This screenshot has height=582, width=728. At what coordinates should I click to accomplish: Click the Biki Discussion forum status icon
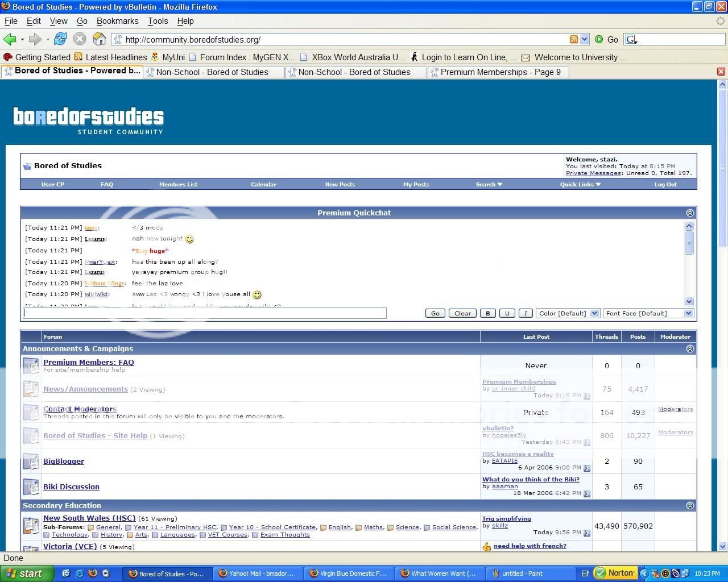[x=31, y=487]
